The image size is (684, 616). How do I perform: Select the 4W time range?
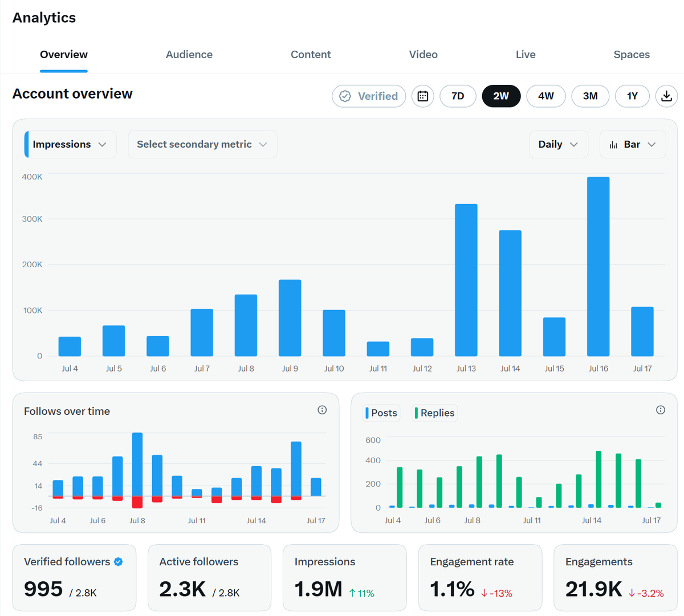point(546,96)
